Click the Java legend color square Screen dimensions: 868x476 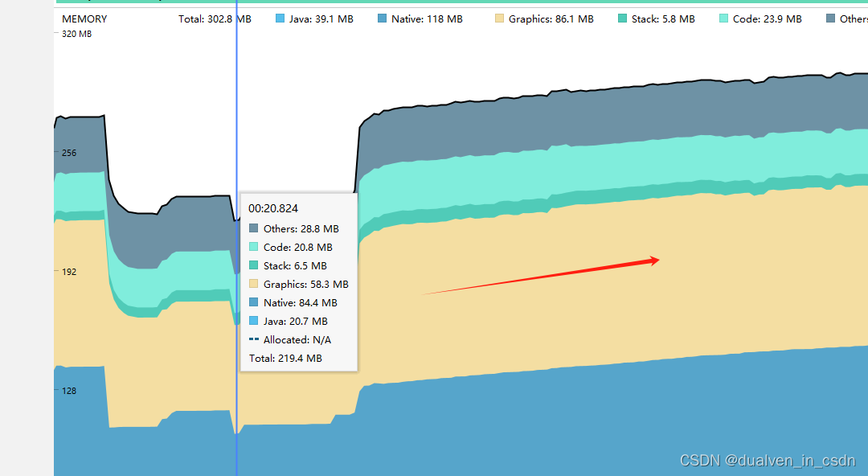pyautogui.click(x=280, y=18)
